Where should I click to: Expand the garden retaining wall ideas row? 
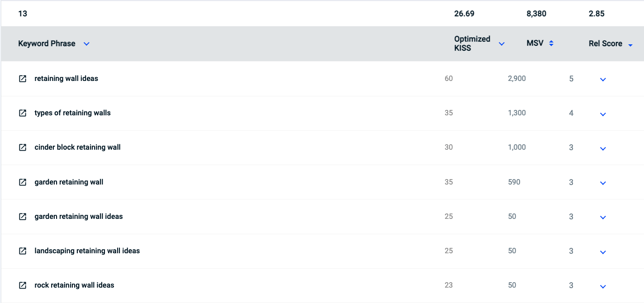[x=602, y=218]
